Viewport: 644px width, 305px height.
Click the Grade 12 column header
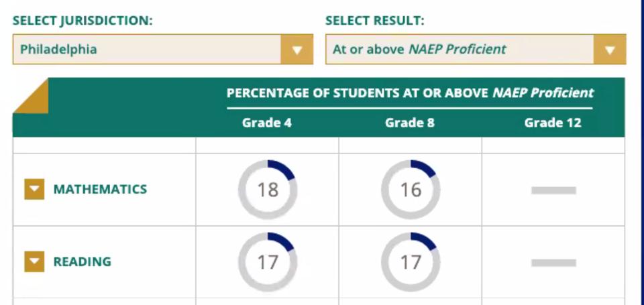(553, 123)
